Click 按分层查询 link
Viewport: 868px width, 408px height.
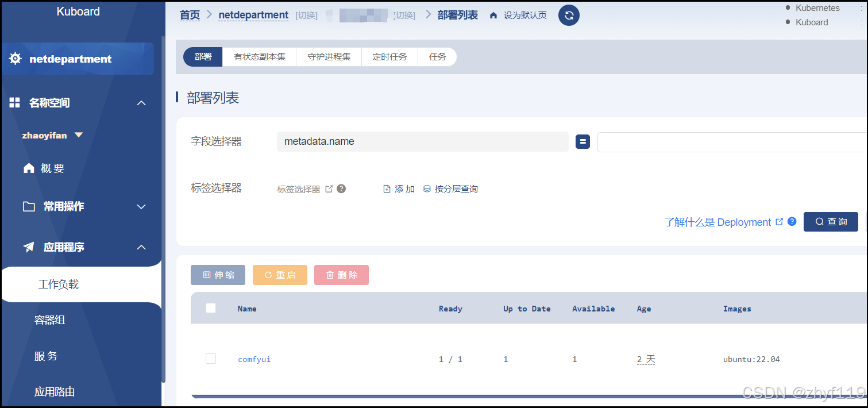(x=456, y=188)
